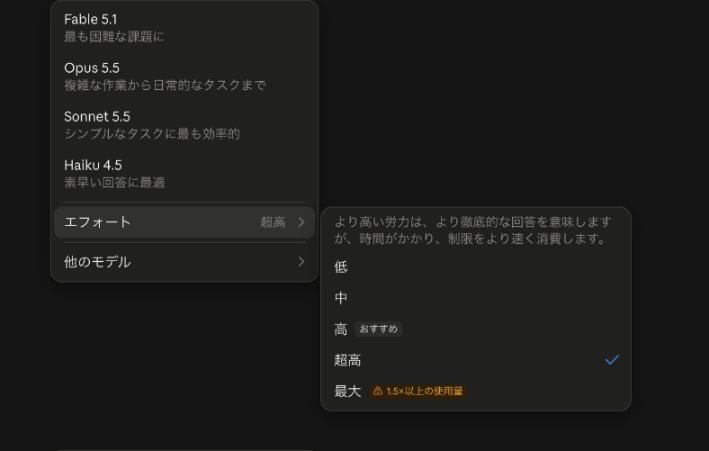Image resolution: width=709 pixels, height=451 pixels.
Task: Switch to the Haiku 4.5 model
Action: coord(184,173)
